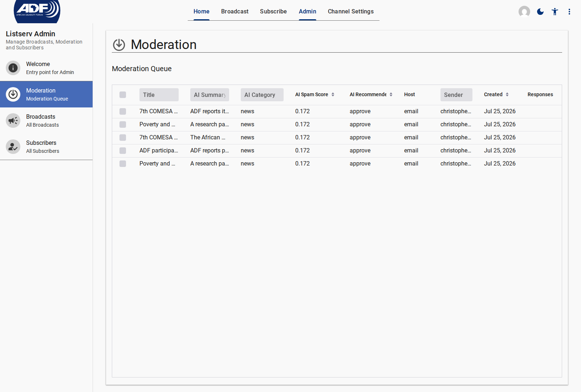Click Listserv Admin sidebar heading
The height and width of the screenshot is (392, 581).
click(x=31, y=34)
